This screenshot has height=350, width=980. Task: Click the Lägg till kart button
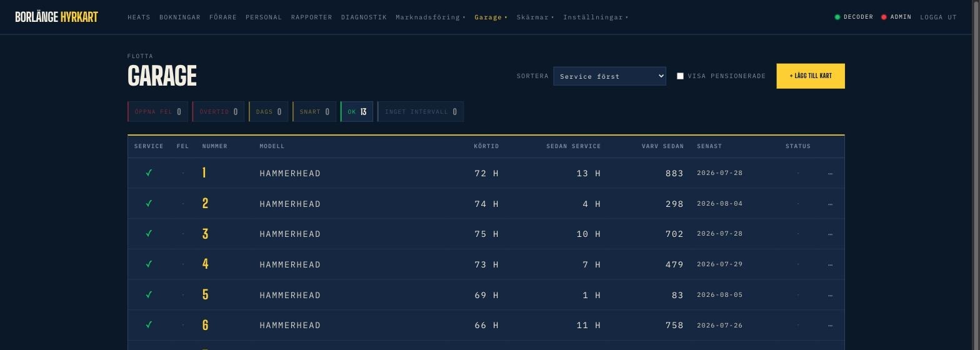point(811,76)
